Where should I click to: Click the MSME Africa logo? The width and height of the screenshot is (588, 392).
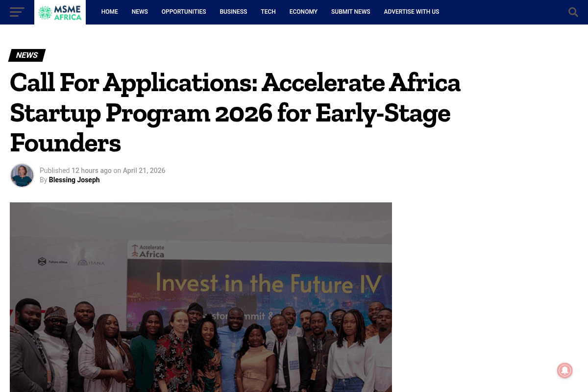pyautogui.click(x=60, y=12)
